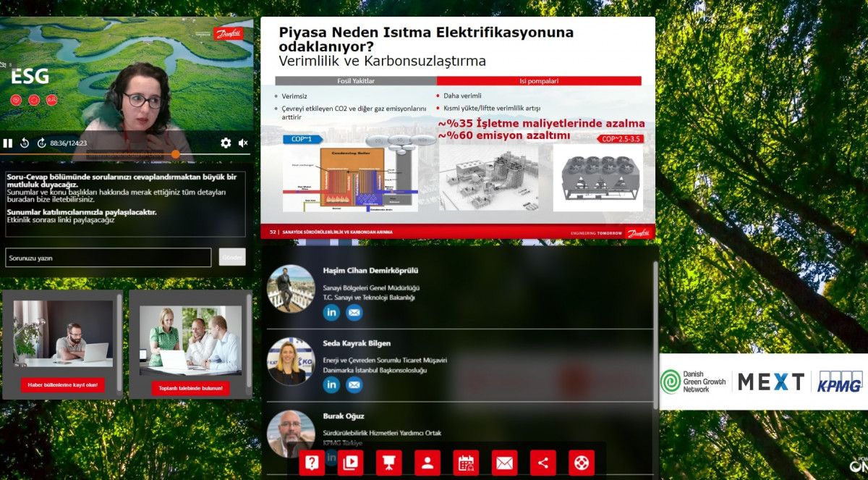Open Haşim Cihan Demirköprülü's LinkedIn profile
Viewport: 868px width, 480px height.
331,313
